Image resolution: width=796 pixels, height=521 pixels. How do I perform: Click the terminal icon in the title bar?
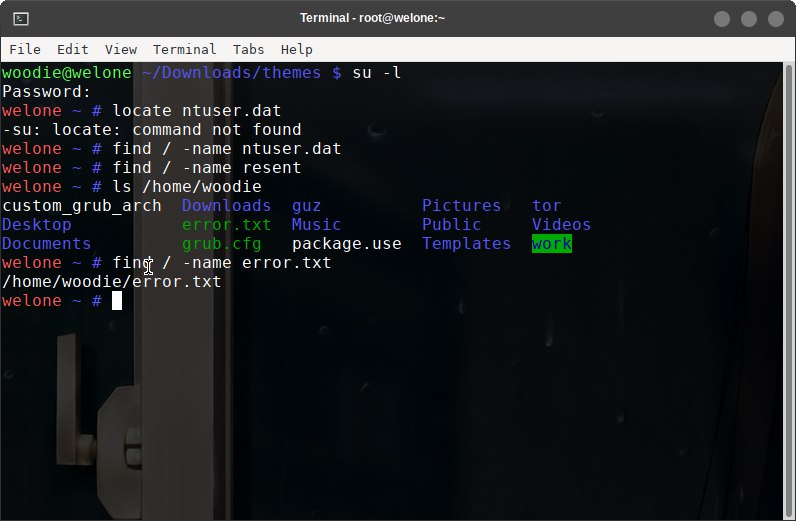pyautogui.click(x=21, y=19)
